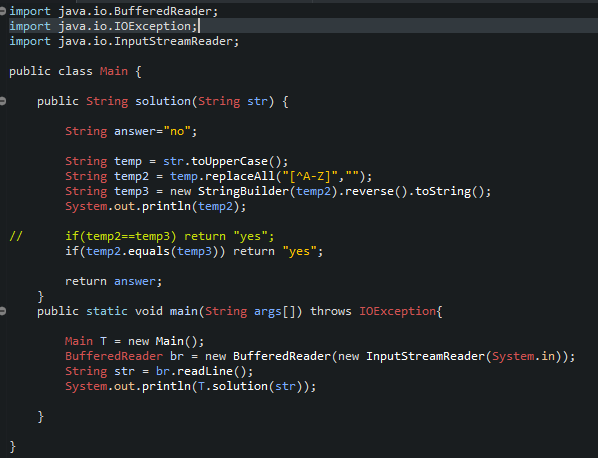The image size is (598, 458).
Task: Click final closing brace of class Main
Action: coord(12,447)
